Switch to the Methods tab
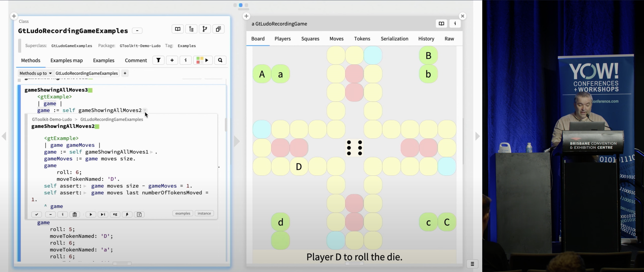Image resolution: width=644 pixels, height=272 pixels. [31, 60]
